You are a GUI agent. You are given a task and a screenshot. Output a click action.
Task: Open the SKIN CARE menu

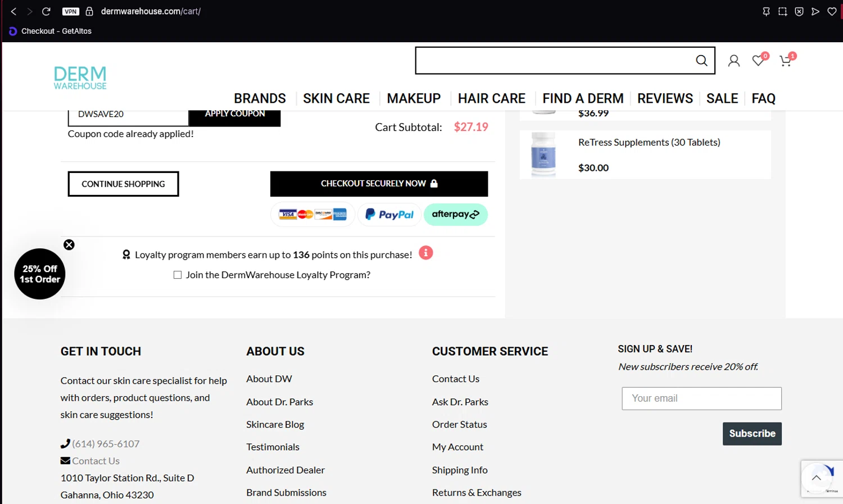tap(336, 99)
